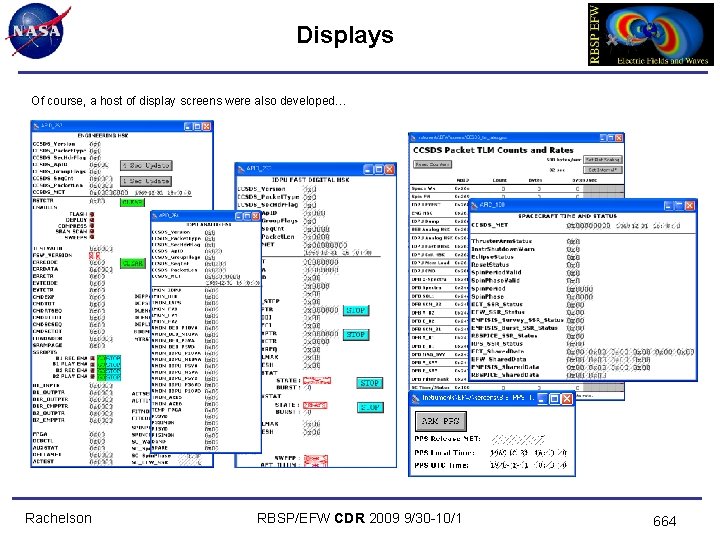Click the Spacecraft Time and Status window title icon

474,205
